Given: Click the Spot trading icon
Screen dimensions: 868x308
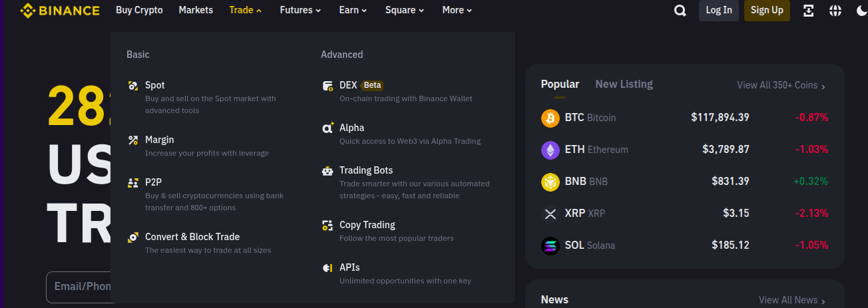Looking at the screenshot, I should coord(133,86).
